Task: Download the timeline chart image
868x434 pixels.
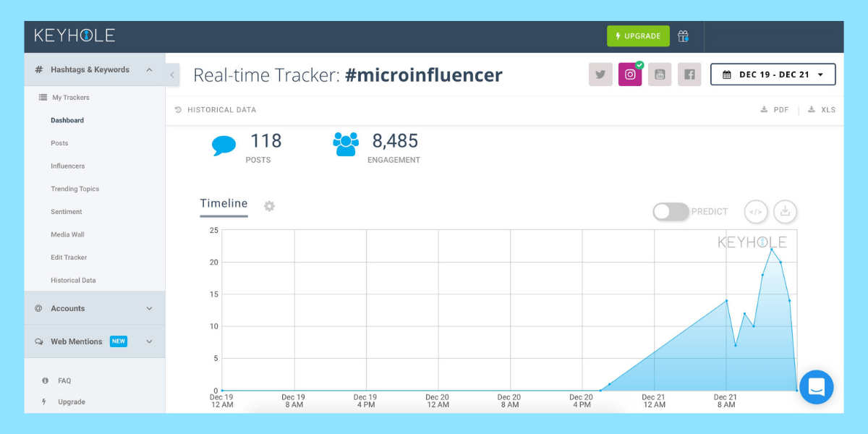Action: tap(785, 212)
